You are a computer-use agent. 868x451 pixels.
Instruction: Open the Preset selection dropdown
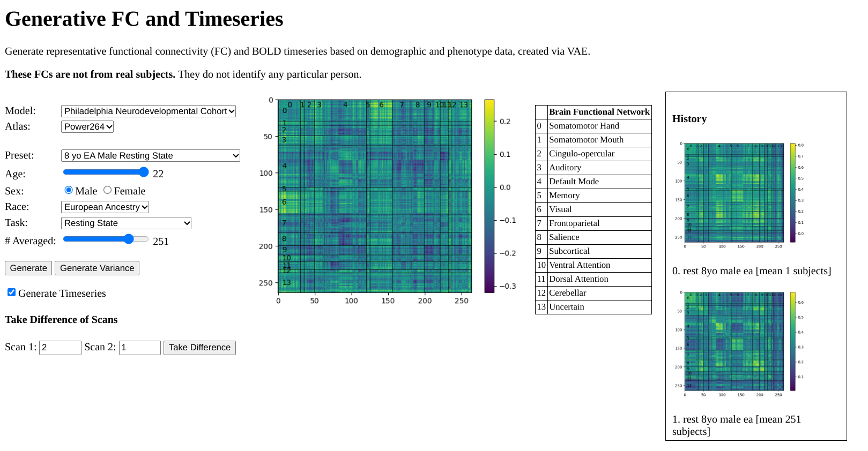tap(150, 155)
